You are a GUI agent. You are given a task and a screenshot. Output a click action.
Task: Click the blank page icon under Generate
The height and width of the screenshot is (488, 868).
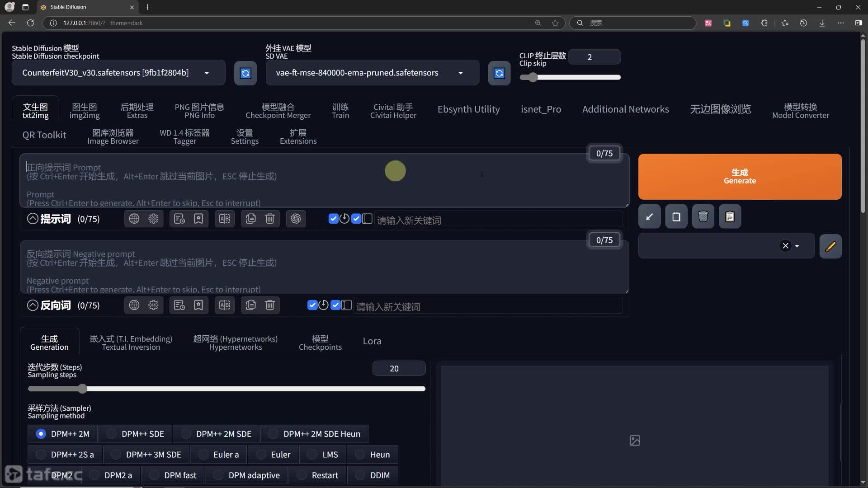[676, 216]
